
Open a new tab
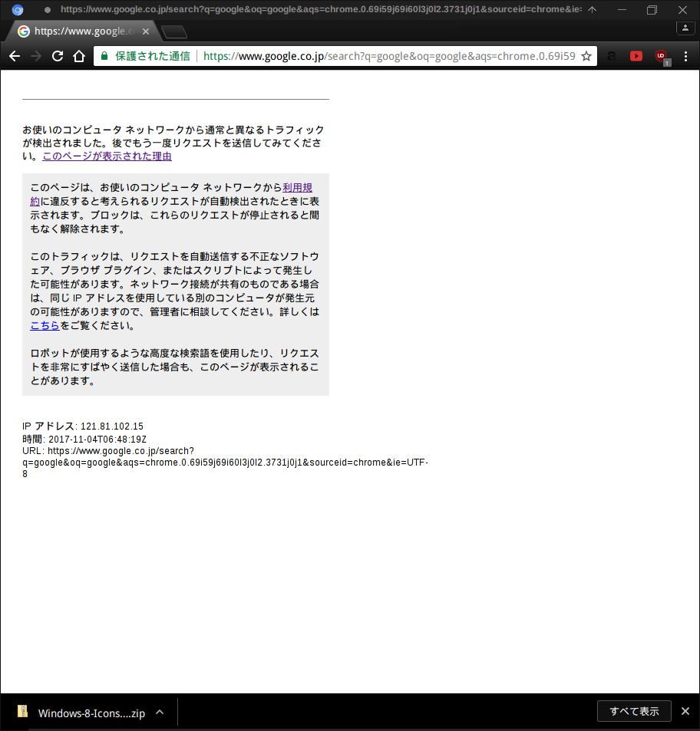coord(175,31)
